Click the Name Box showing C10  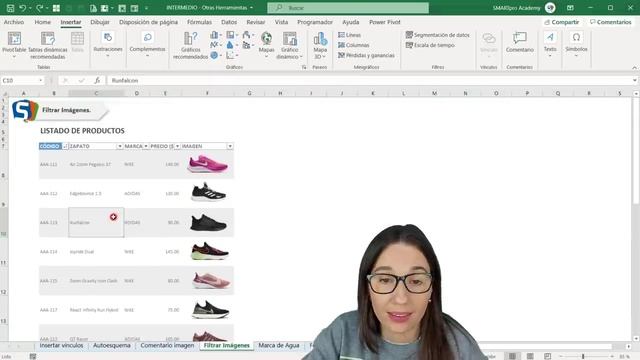(x=22, y=80)
